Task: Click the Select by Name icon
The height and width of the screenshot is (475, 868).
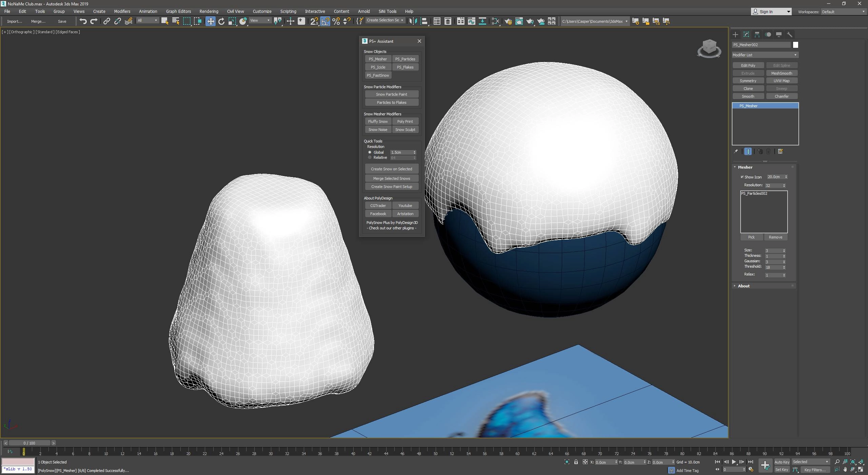Action: [x=176, y=21]
